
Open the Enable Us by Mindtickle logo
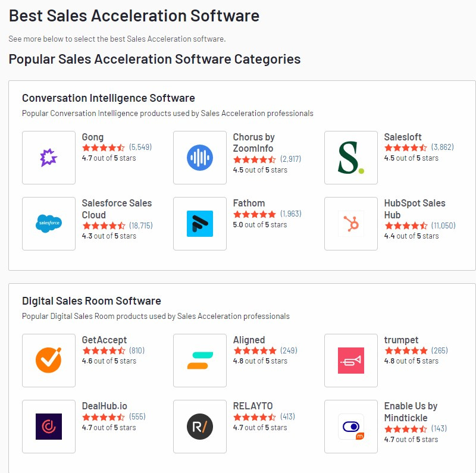pyautogui.click(x=351, y=427)
